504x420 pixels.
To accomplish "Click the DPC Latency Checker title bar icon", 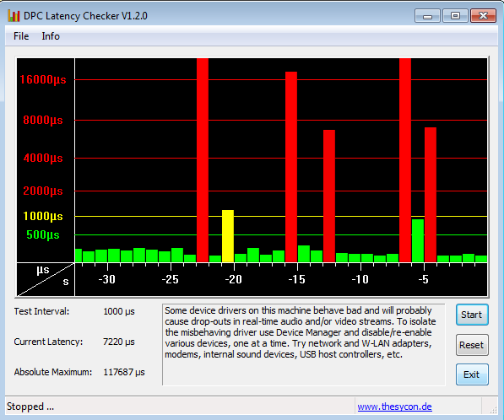I will (14, 16).
